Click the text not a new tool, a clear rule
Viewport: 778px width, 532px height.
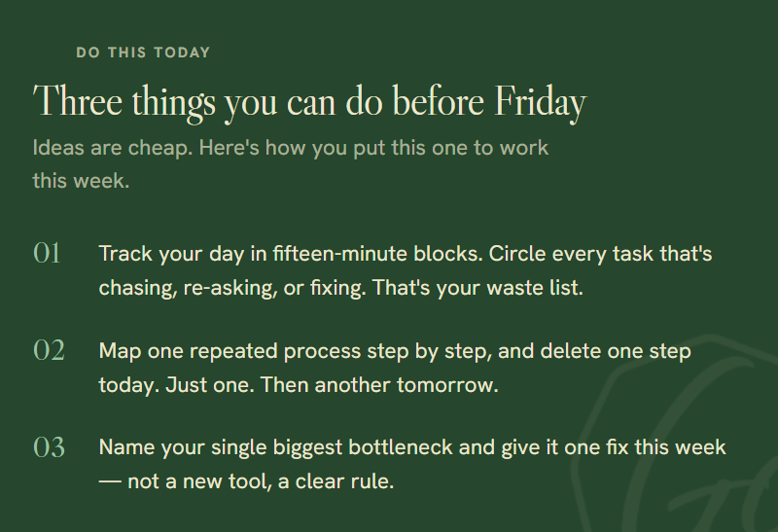261,481
